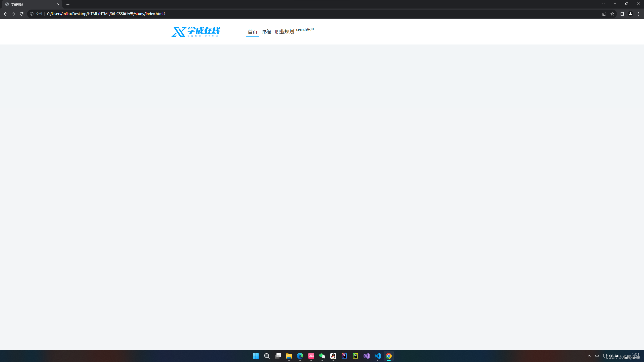
Task: Open WeChat from the taskbar
Action: [322, 356]
